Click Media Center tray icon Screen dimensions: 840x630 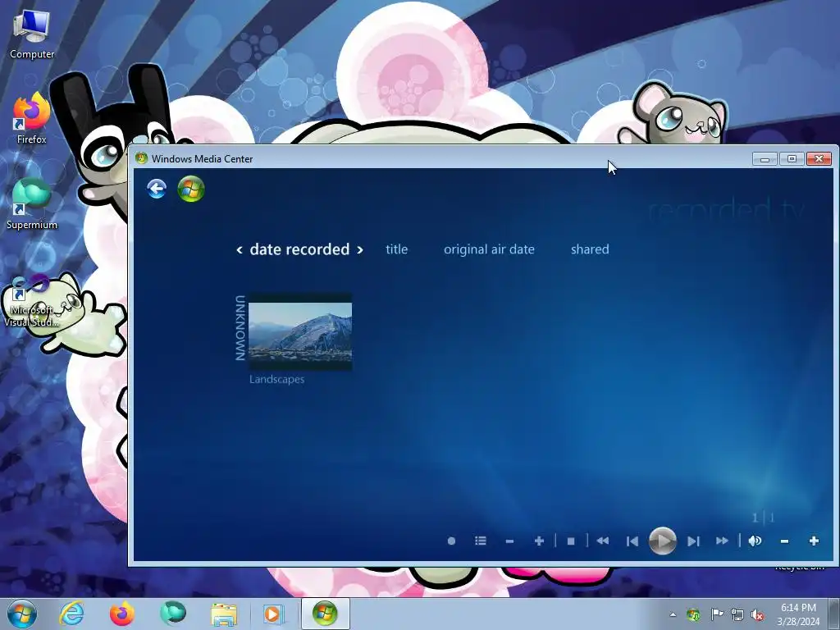coord(693,614)
